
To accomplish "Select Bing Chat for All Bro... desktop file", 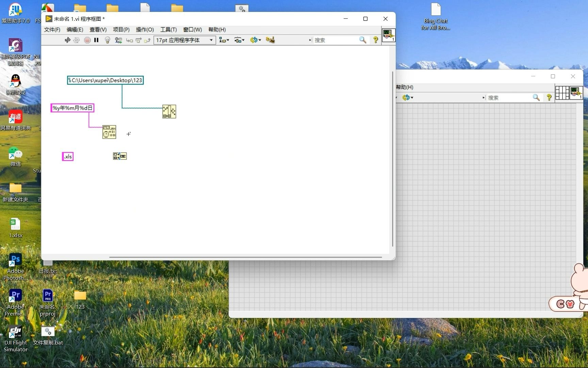I will pyautogui.click(x=436, y=16).
